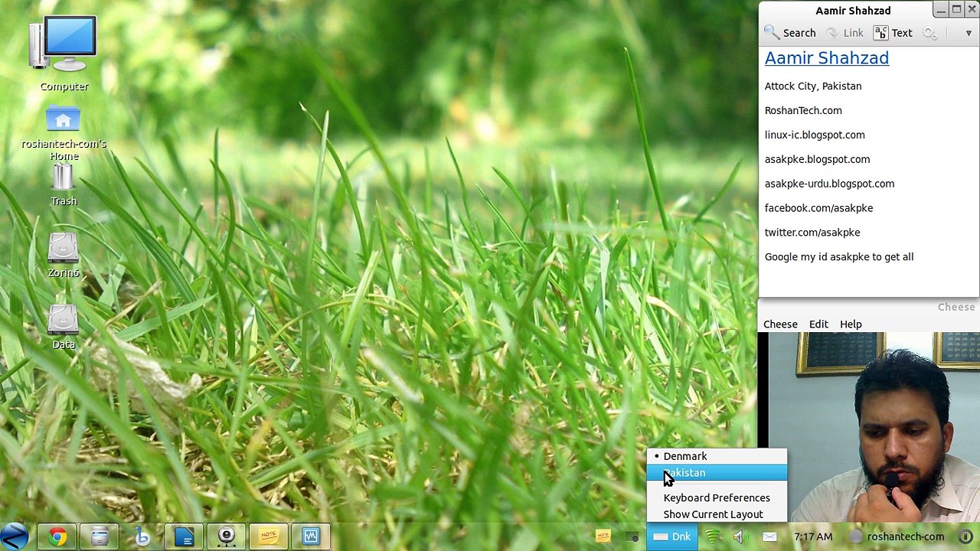Click the Search button in the note toolbar
The width and height of the screenshot is (980, 551).
click(x=790, y=33)
